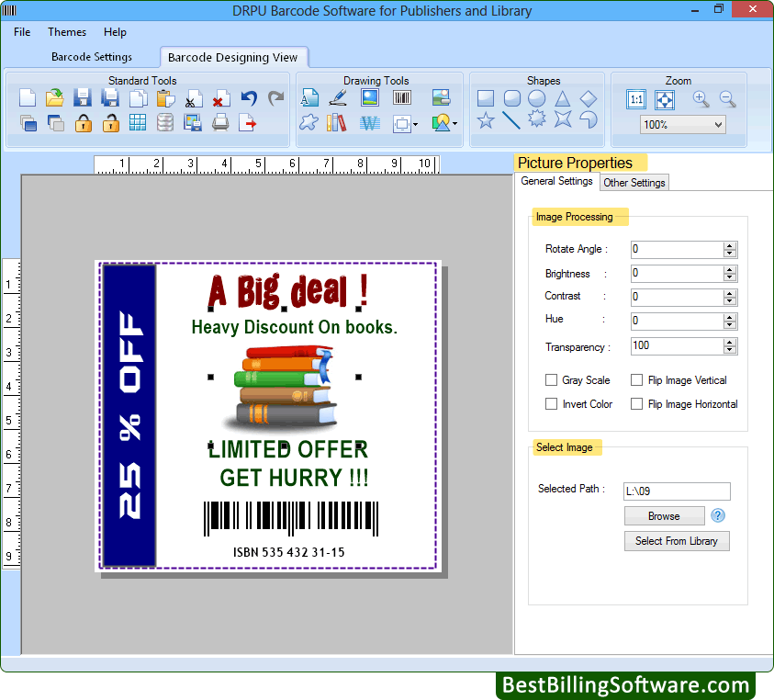Image resolution: width=774 pixels, height=700 pixels.
Task: Click the save-as-image icon in Standard Tools
Action: pos(193,122)
